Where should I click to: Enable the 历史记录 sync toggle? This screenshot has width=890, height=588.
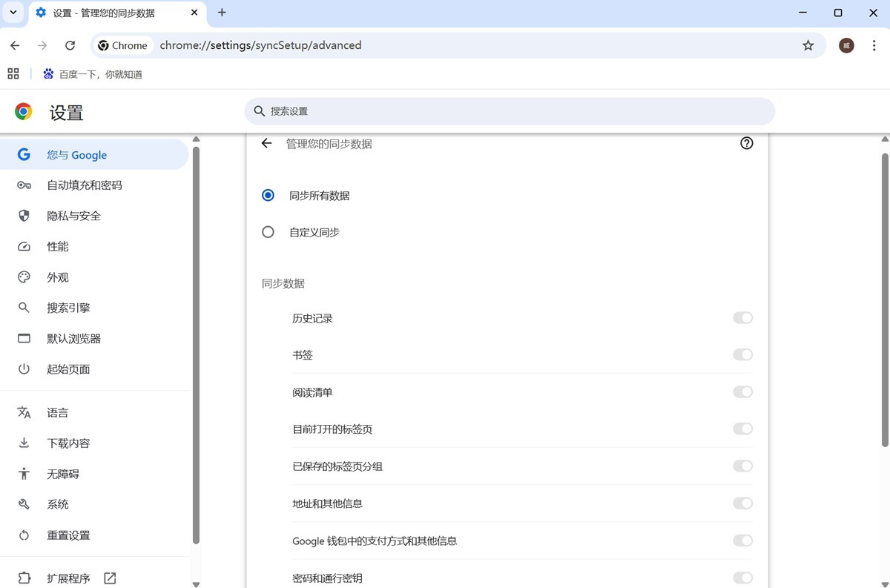click(742, 317)
